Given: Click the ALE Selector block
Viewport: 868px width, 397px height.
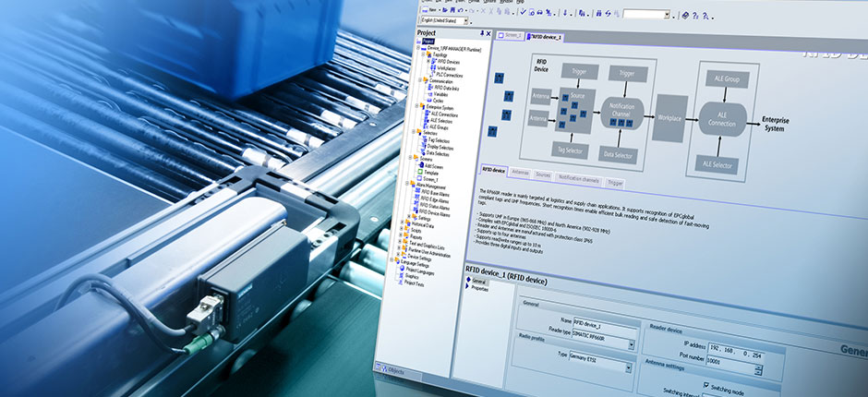Looking at the screenshot, I should pyautogui.click(x=717, y=165).
